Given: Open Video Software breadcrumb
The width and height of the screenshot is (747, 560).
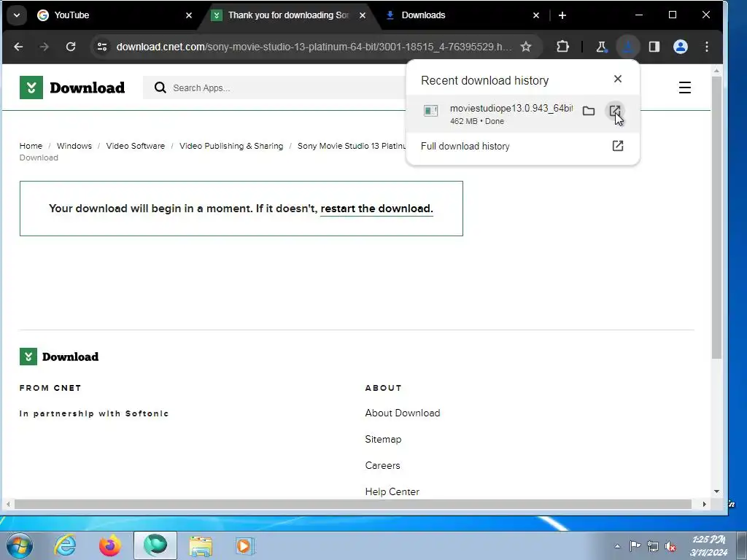Looking at the screenshot, I should (135, 146).
